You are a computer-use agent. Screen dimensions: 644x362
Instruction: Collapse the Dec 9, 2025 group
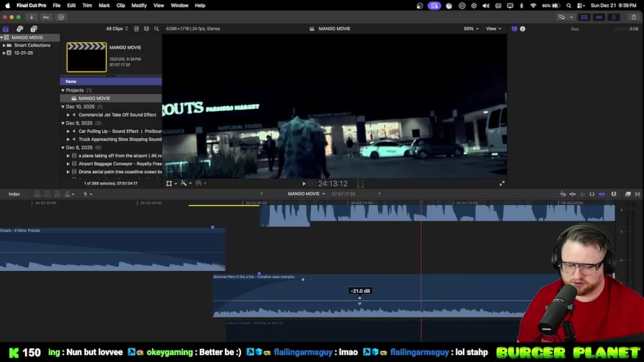point(63,123)
